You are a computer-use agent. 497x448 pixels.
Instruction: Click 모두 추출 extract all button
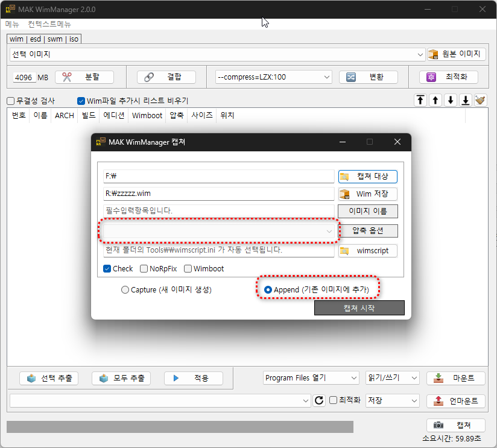point(121,378)
